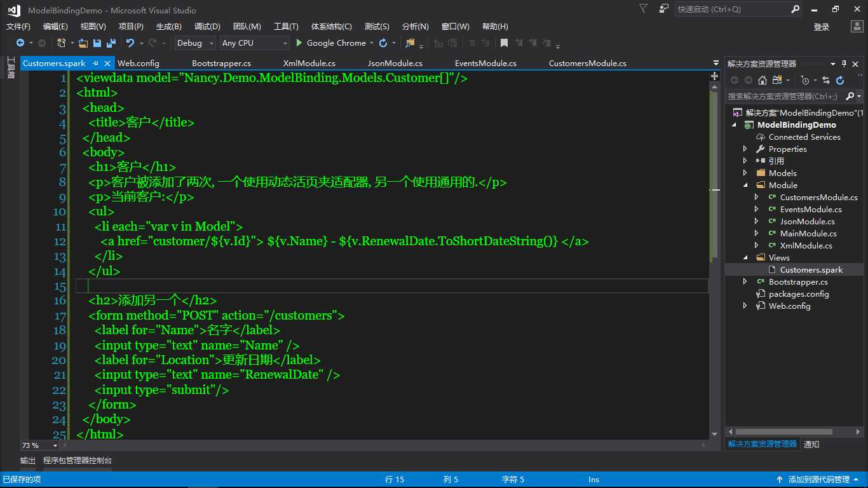Click the 登录 sign-in link
This screenshot has height=488, width=868.
tap(822, 27)
